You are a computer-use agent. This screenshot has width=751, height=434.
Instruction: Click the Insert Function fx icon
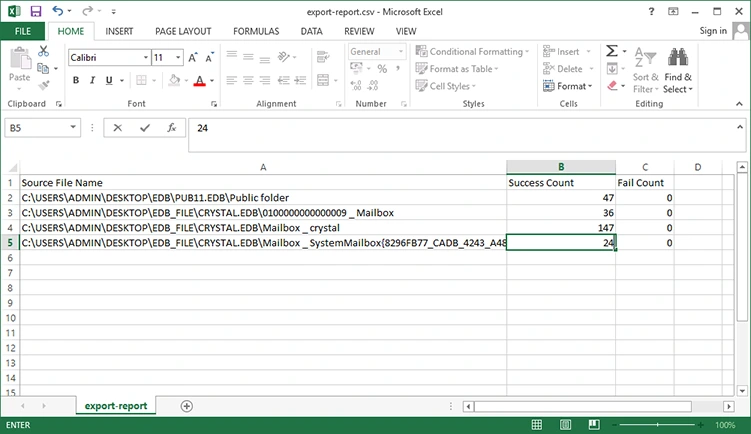pyautogui.click(x=171, y=128)
